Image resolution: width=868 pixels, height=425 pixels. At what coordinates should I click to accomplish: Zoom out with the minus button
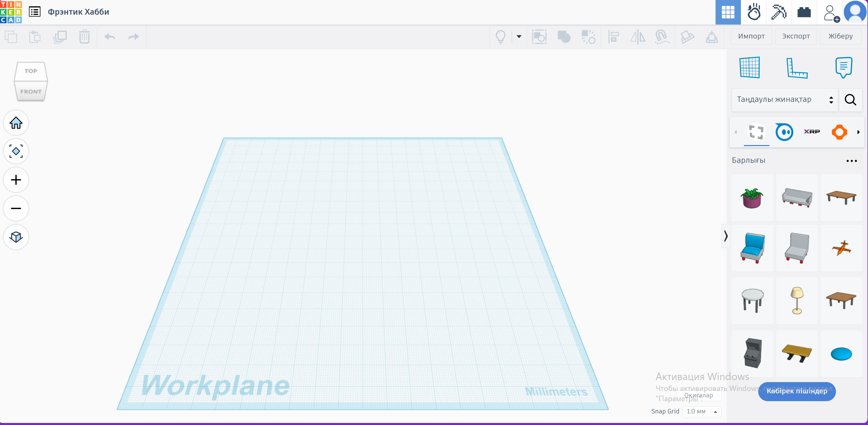[x=16, y=208]
